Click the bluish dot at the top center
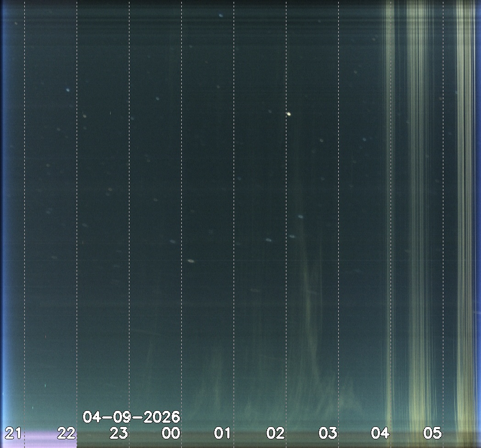This screenshot has height=448, width=481. pyautogui.click(x=221, y=15)
